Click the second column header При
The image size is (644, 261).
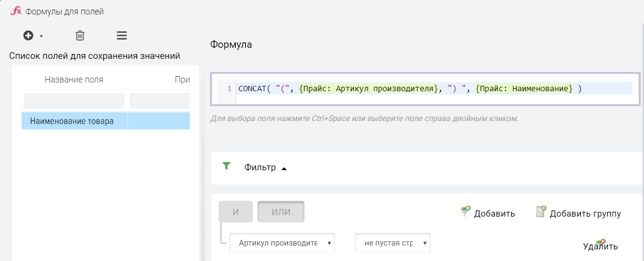click(182, 80)
